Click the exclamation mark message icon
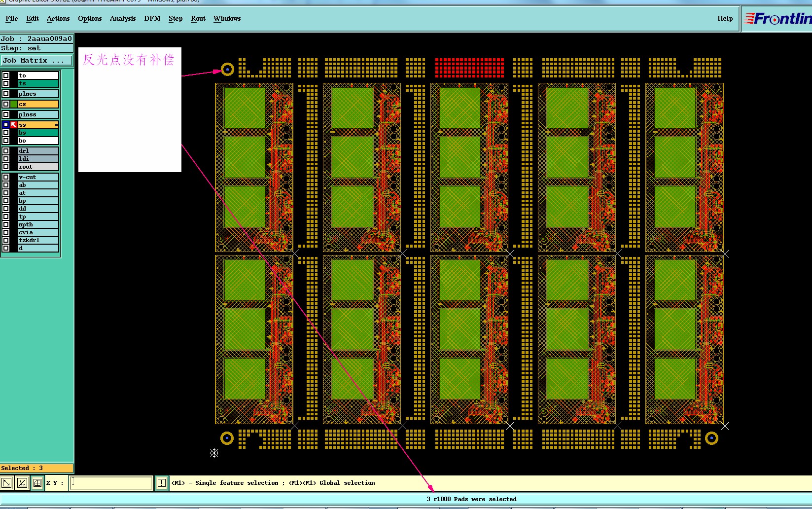The width and height of the screenshot is (812, 509). coord(162,483)
